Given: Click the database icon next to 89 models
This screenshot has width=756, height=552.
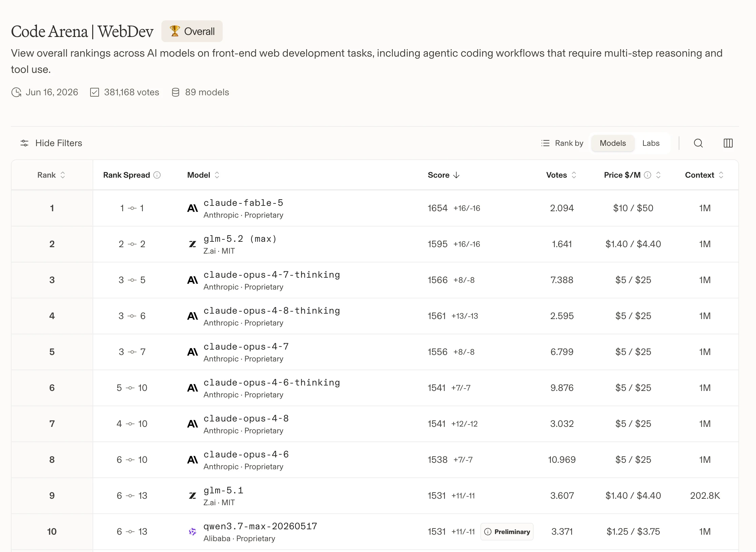Looking at the screenshot, I should pyautogui.click(x=175, y=92).
